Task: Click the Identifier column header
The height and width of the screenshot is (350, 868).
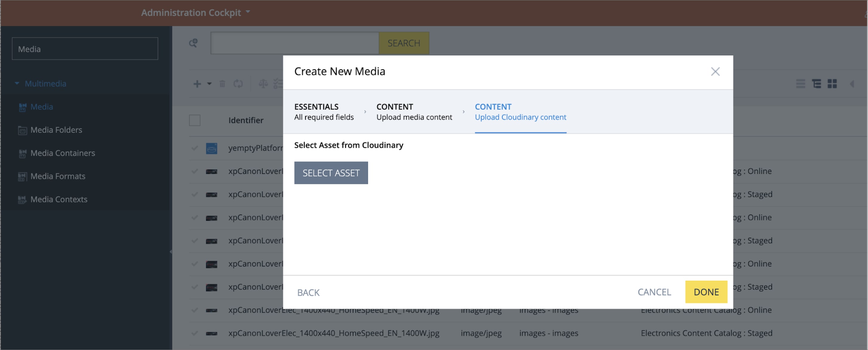Action: click(246, 120)
